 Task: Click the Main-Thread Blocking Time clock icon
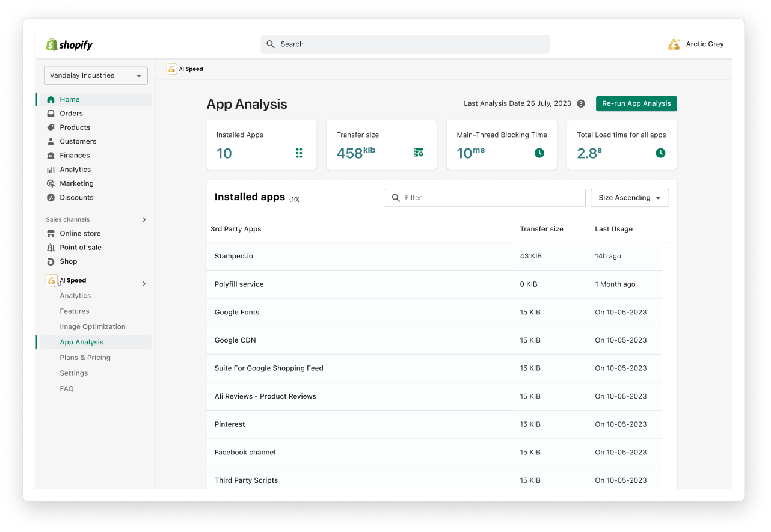[x=539, y=153]
